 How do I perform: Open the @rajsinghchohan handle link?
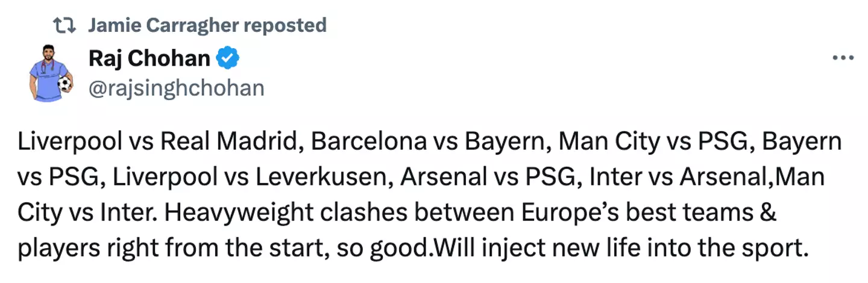tap(176, 88)
